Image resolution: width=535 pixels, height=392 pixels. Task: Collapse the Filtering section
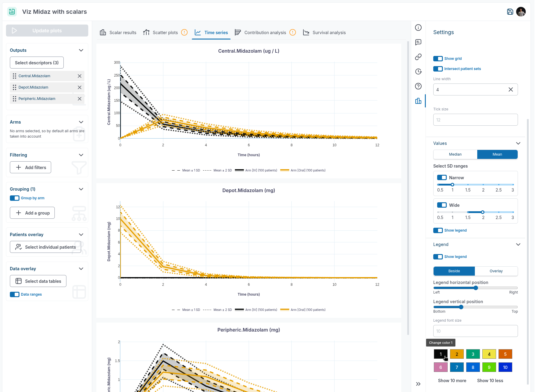[x=81, y=155]
